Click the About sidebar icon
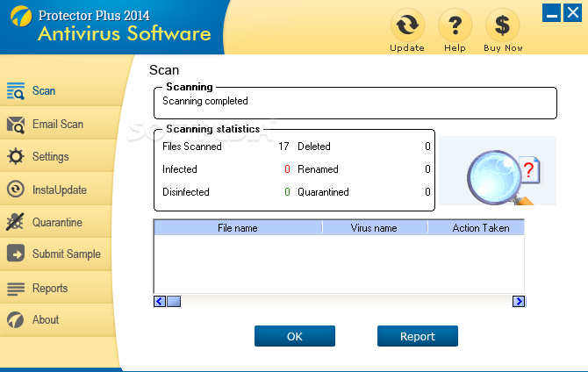Viewport: 588px width, 372px height. (x=16, y=320)
